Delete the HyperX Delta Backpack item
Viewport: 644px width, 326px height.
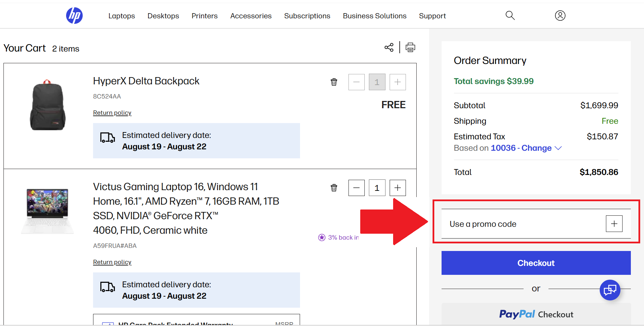(x=334, y=82)
